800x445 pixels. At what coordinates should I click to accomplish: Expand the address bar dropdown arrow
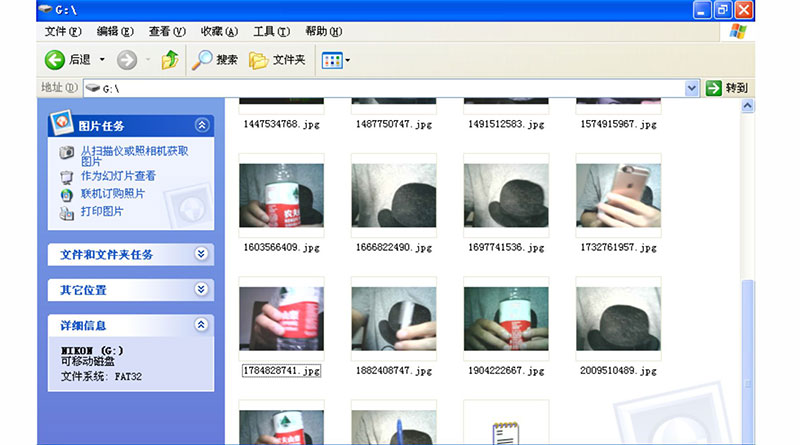691,88
